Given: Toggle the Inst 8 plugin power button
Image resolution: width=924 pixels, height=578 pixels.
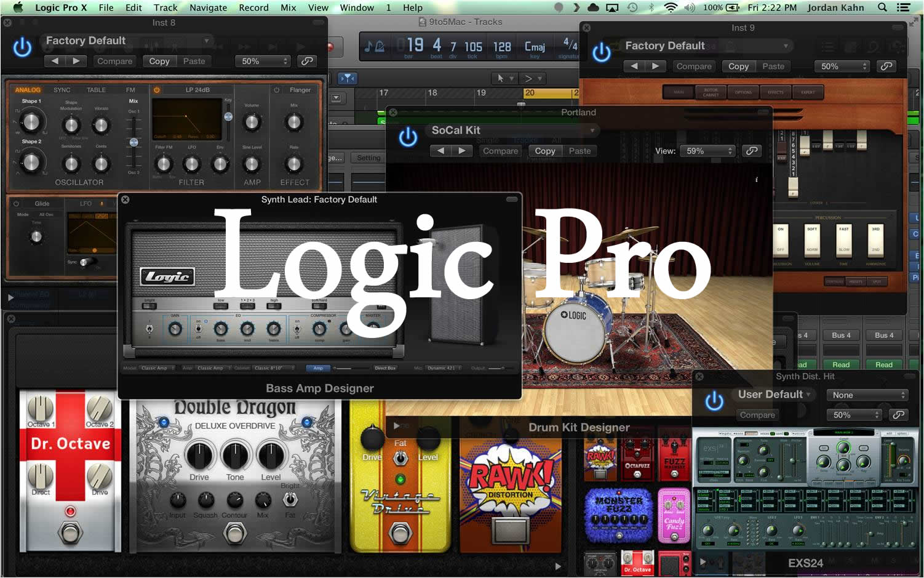Looking at the screenshot, I should (23, 47).
